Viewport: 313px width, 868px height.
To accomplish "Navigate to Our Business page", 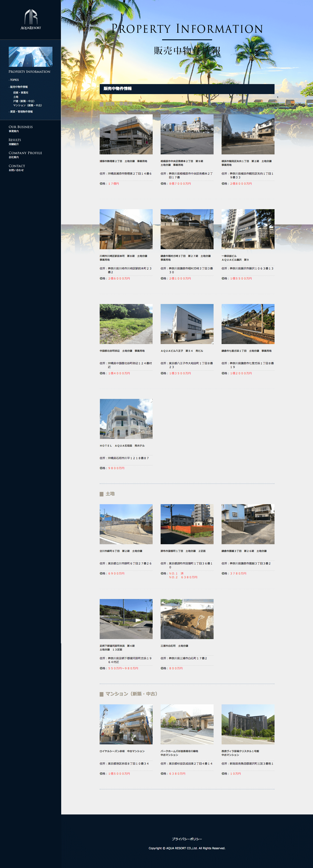I will 20,128.
